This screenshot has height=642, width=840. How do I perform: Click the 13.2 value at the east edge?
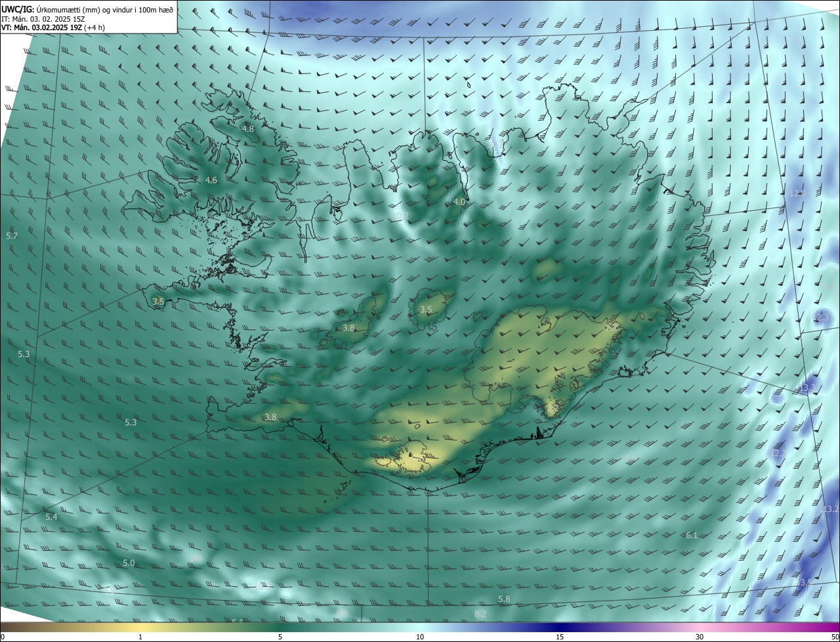pos(831,509)
